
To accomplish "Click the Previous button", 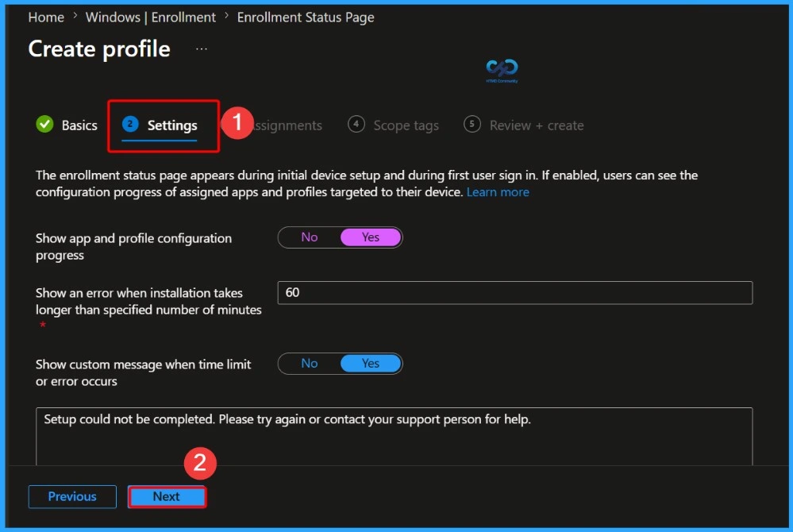I will click(x=72, y=496).
